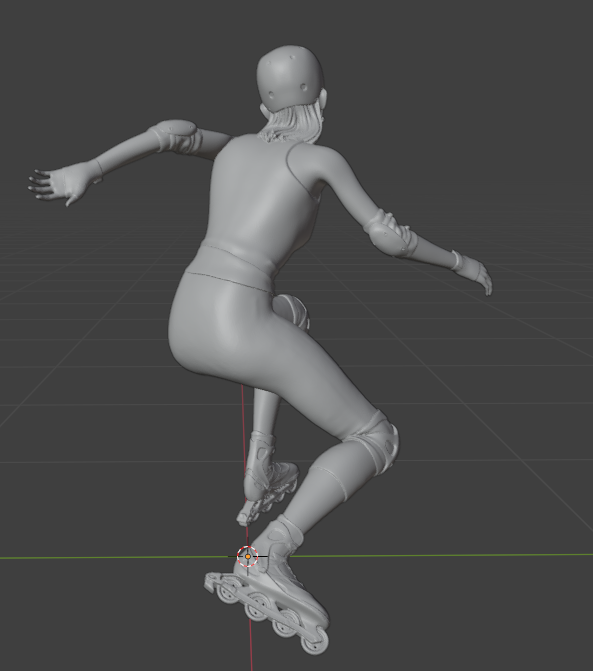Click the skater's right hand

pos(480,276)
